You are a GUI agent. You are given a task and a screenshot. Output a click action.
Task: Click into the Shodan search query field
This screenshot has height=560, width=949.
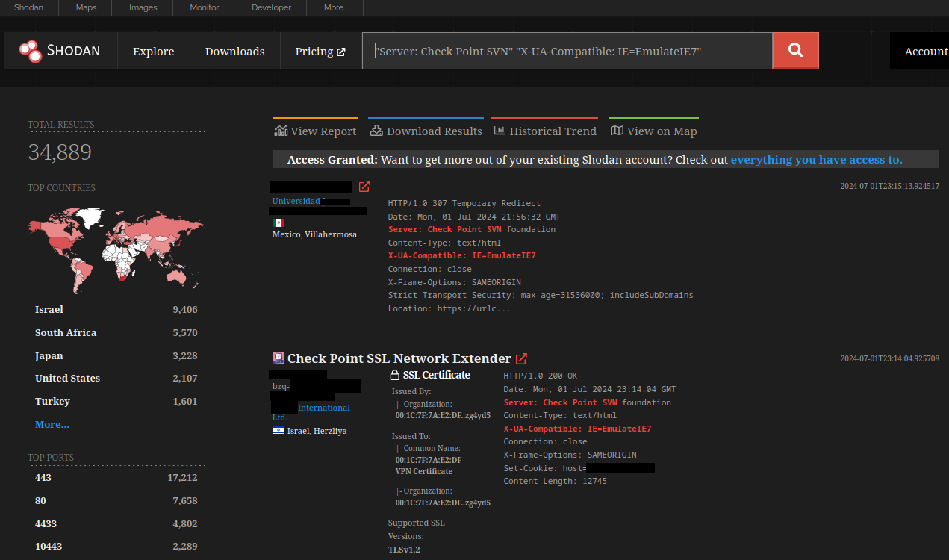pos(567,51)
